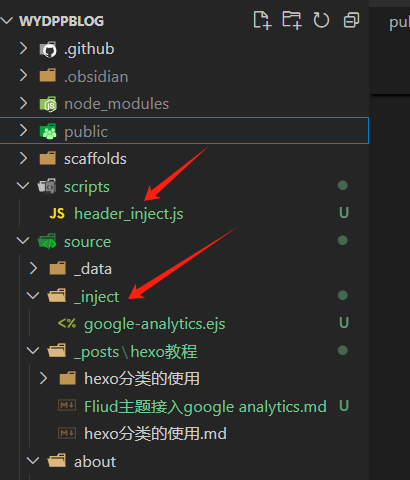Click the New Folder icon
Screen dimensions: 410x480
pyautogui.click(x=292, y=20)
